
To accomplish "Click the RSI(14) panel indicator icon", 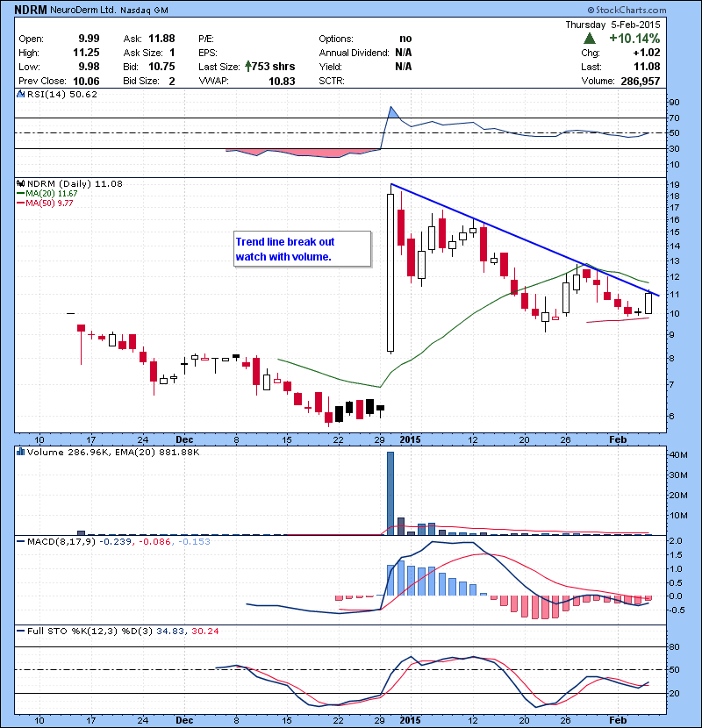I will (x=21, y=95).
